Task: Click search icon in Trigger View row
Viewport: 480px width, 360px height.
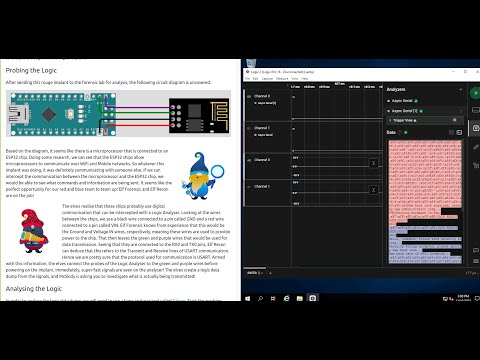Action: point(455,120)
